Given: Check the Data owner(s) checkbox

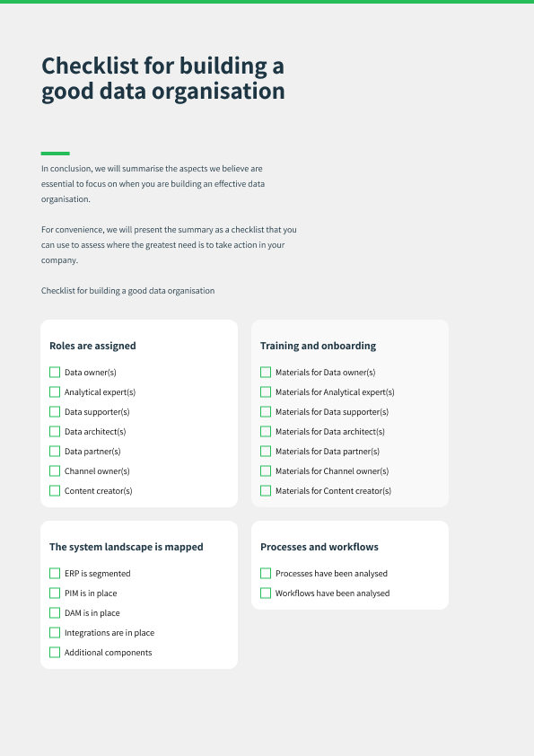Looking at the screenshot, I should [55, 373].
